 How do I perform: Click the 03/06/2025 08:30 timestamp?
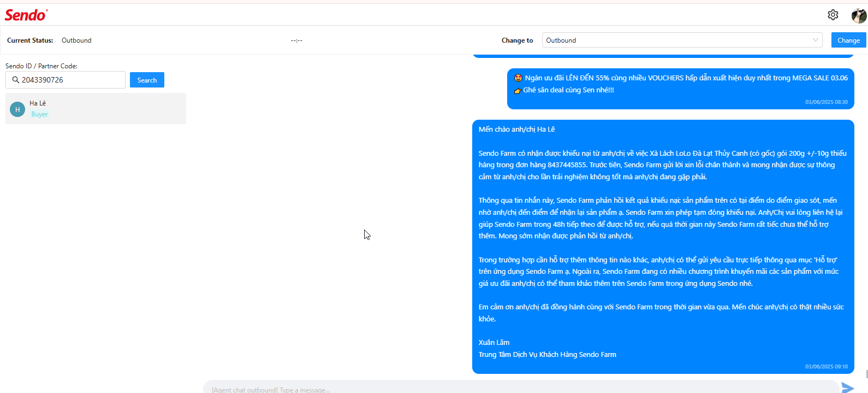tap(826, 102)
